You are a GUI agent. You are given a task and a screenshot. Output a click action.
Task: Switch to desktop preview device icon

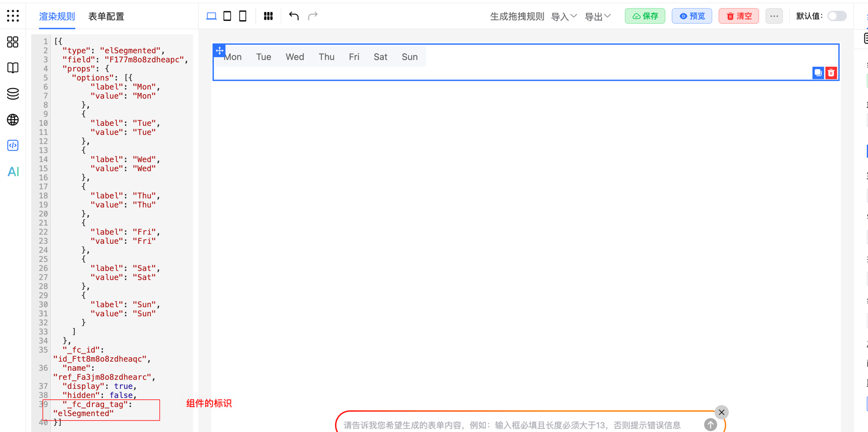point(211,16)
